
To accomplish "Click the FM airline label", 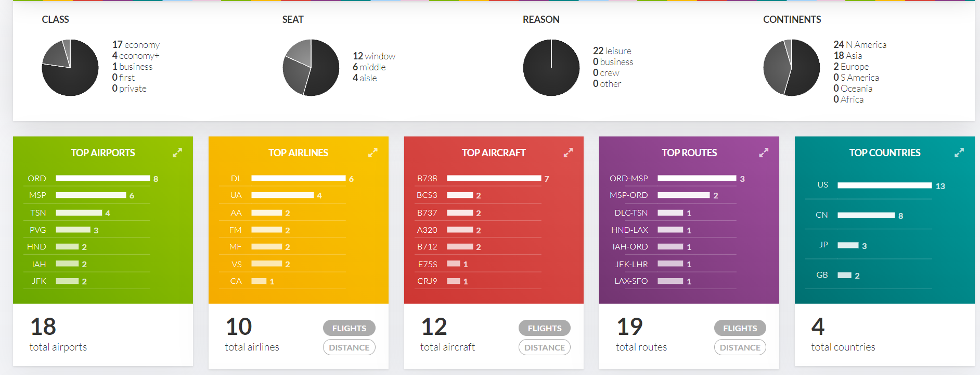I will pos(236,230).
